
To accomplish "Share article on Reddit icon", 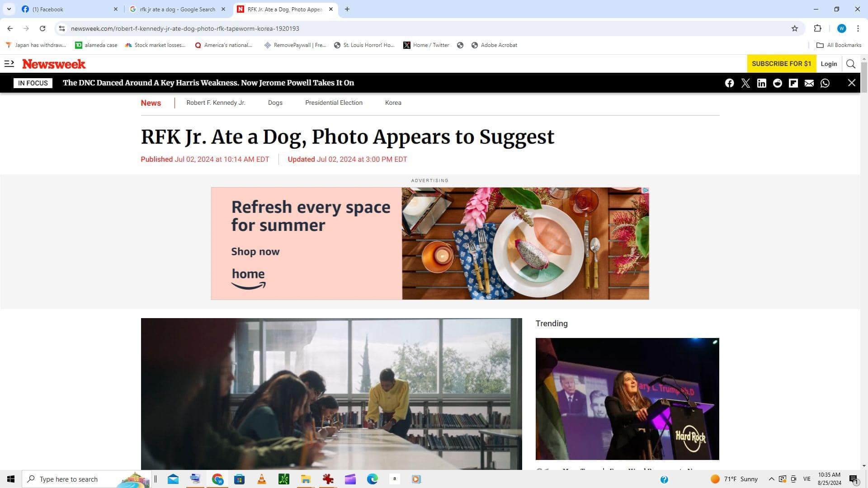I will point(777,83).
